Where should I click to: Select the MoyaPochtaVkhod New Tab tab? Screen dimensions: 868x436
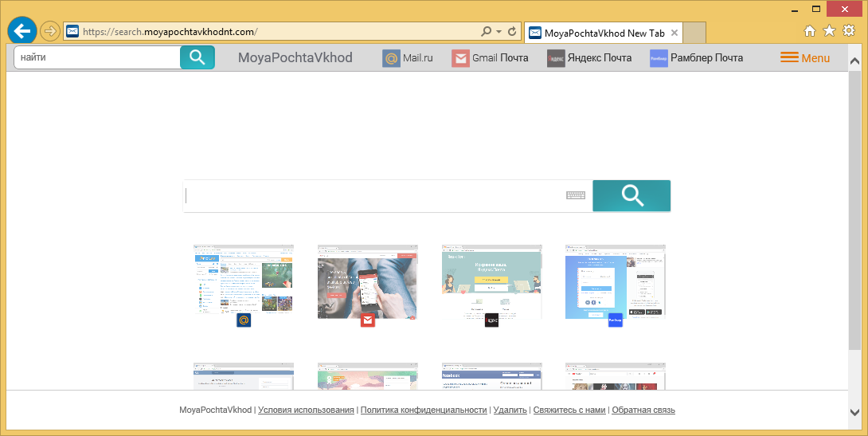pyautogui.click(x=602, y=33)
